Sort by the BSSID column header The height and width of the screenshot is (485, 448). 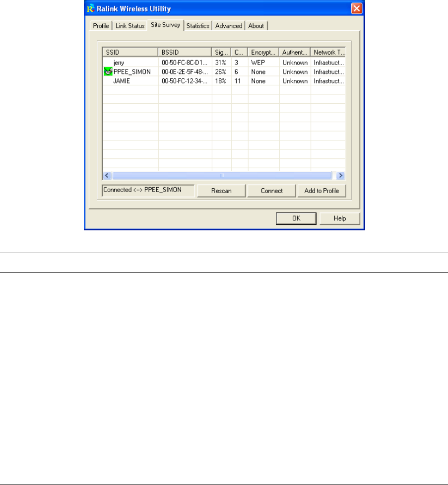click(x=185, y=52)
